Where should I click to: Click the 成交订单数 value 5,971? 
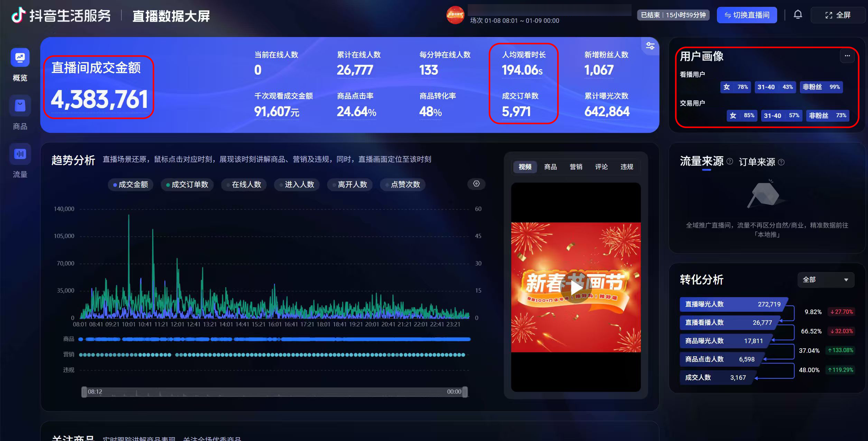[516, 112]
